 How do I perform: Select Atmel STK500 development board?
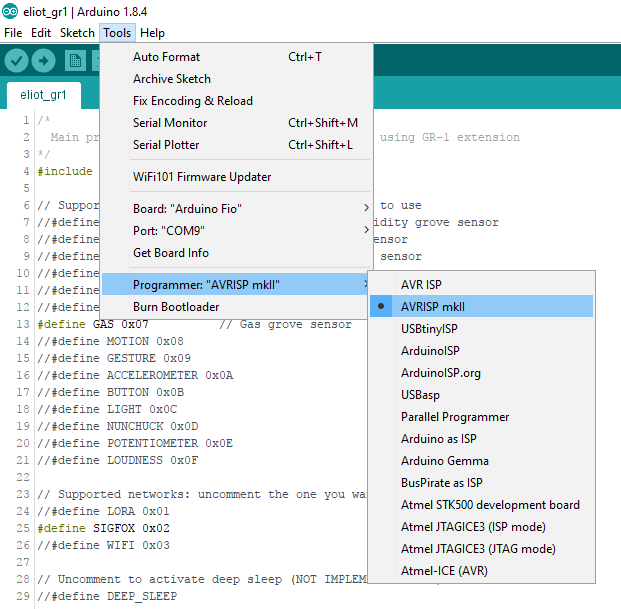point(482,504)
